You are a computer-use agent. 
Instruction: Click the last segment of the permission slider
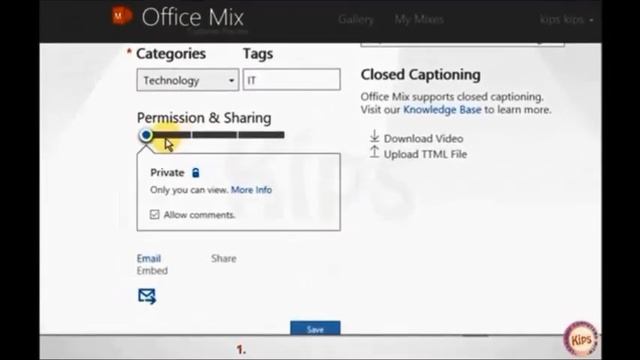pos(261,135)
